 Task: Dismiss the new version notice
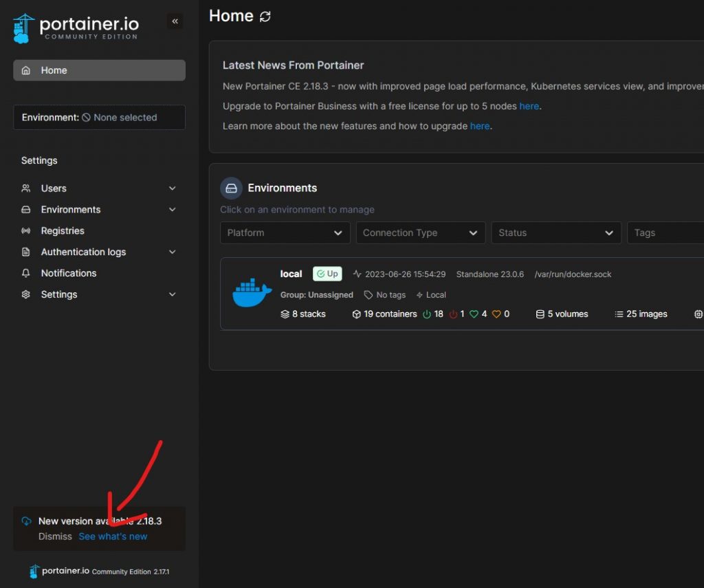55,536
